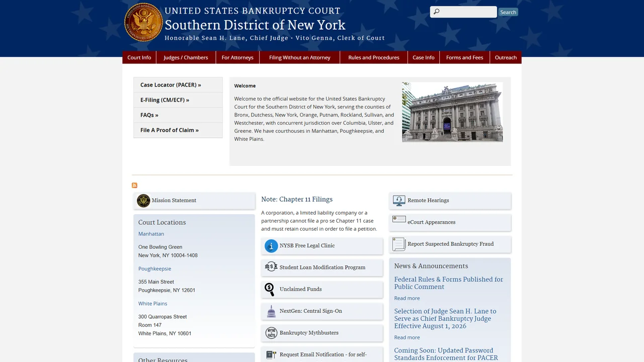Open the Rules and Procedures menu
This screenshot has height=362, width=644.
[x=374, y=57]
